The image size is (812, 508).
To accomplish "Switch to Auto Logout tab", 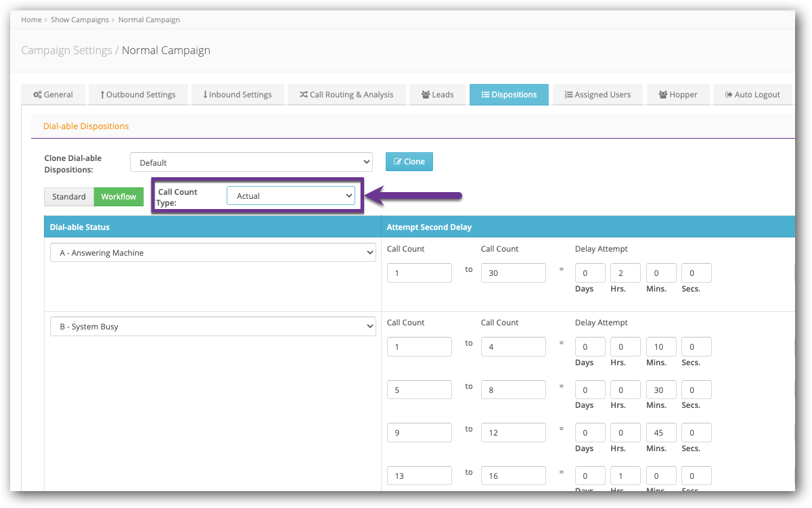I will (x=752, y=95).
